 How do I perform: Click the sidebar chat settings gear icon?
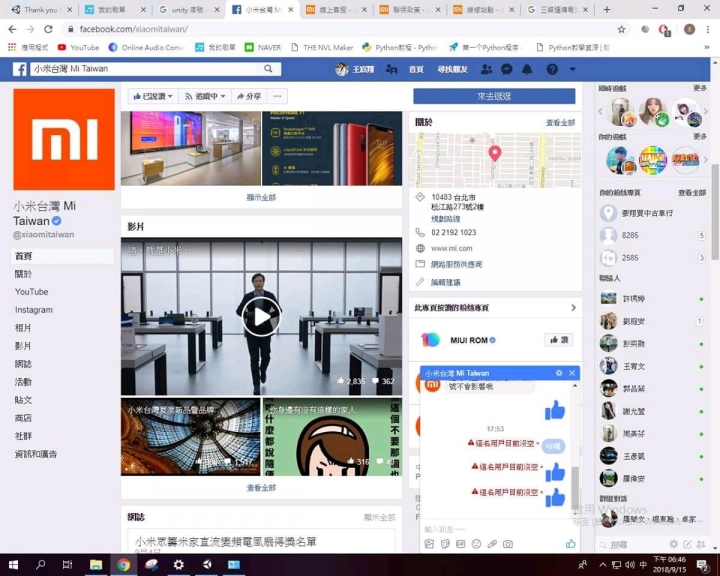click(673, 544)
